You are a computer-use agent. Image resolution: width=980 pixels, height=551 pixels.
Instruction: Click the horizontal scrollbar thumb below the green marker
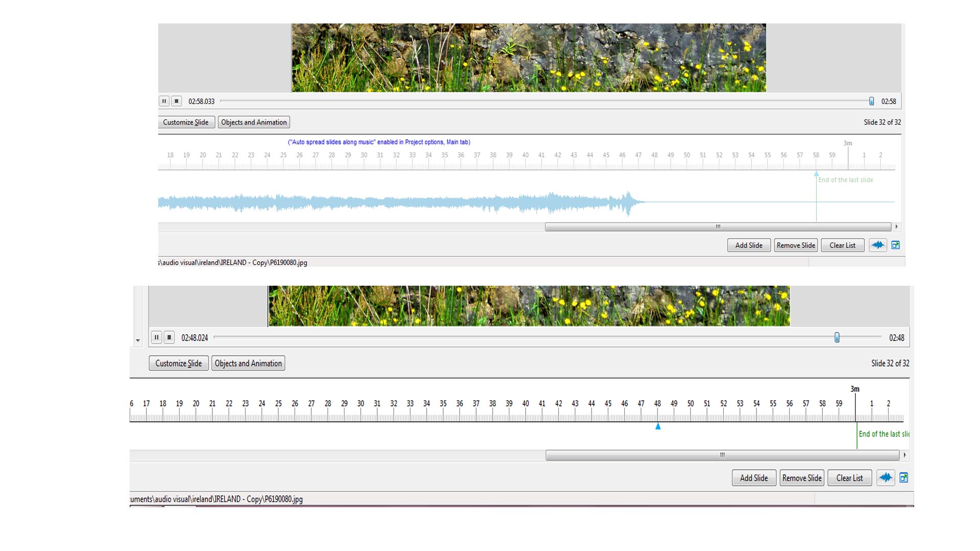pos(722,455)
